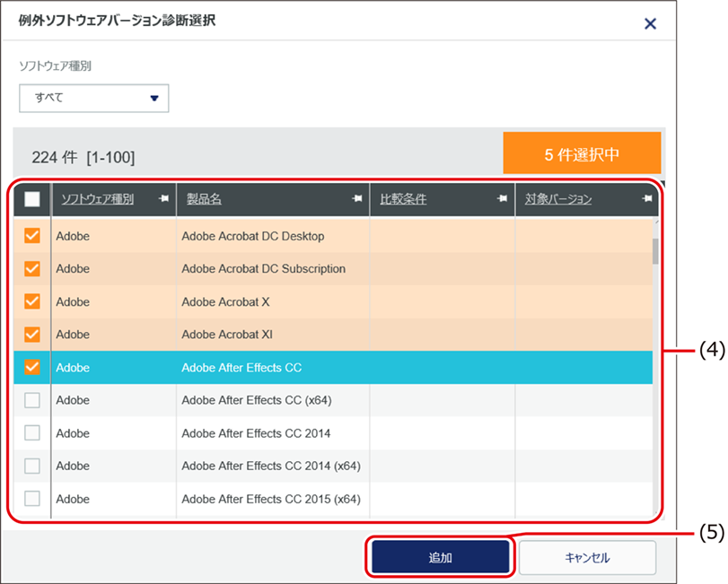The image size is (728, 584).
Task: Select the Adobe Acrobat X product name
Action: pos(225,302)
